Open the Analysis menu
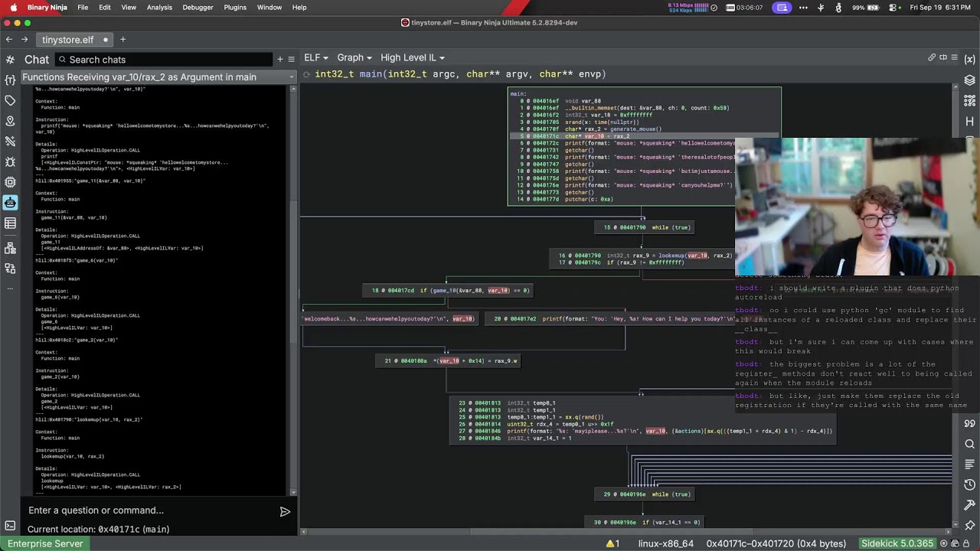Screen dimensions: 980x551 point(159,8)
